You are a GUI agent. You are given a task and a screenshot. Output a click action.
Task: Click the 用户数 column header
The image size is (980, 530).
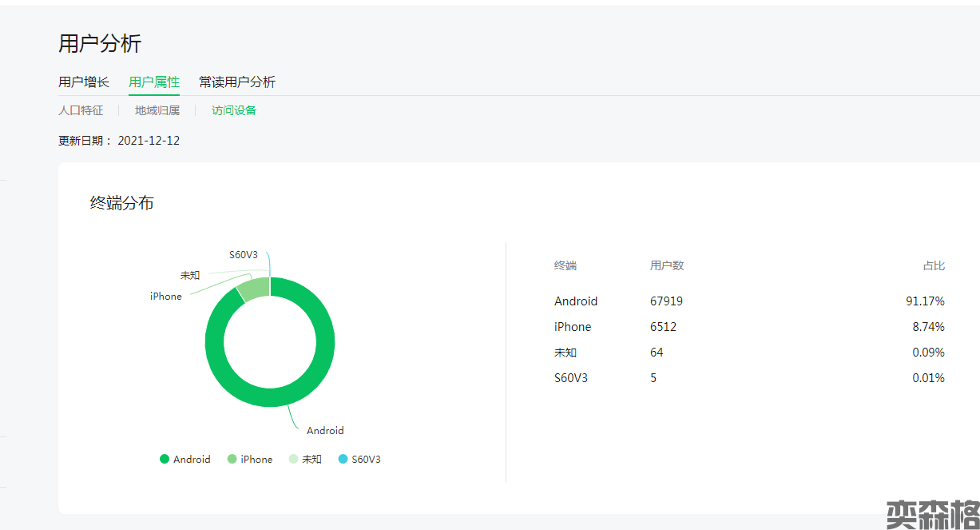[x=667, y=266]
